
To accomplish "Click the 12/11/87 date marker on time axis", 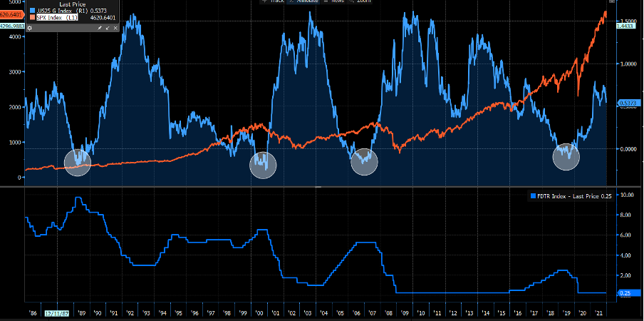I will pos(57,313).
